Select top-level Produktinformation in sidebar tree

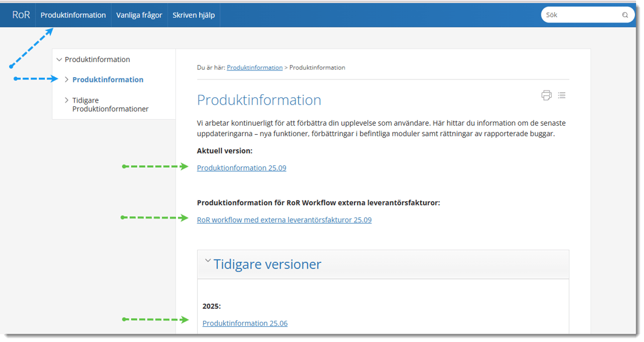pyautogui.click(x=97, y=60)
